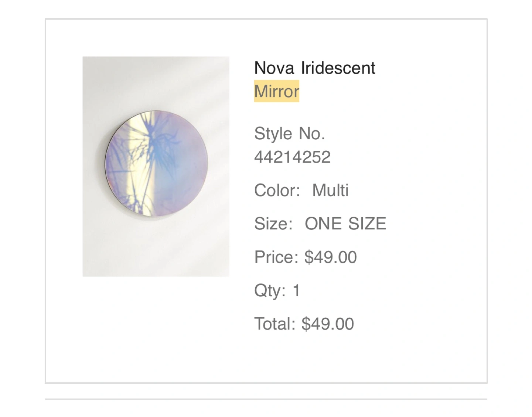The width and height of the screenshot is (532, 417).
Task: Select the $49.00 price amount
Action: [331, 257]
